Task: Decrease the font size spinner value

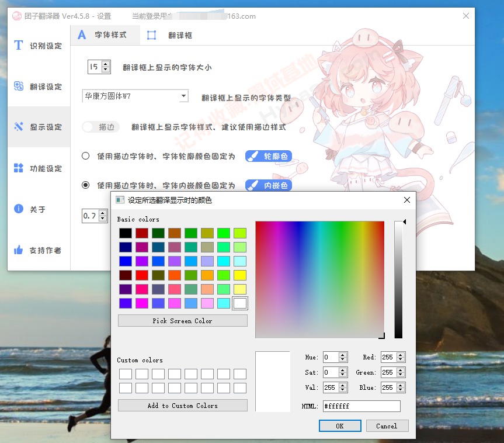Action: [106, 70]
